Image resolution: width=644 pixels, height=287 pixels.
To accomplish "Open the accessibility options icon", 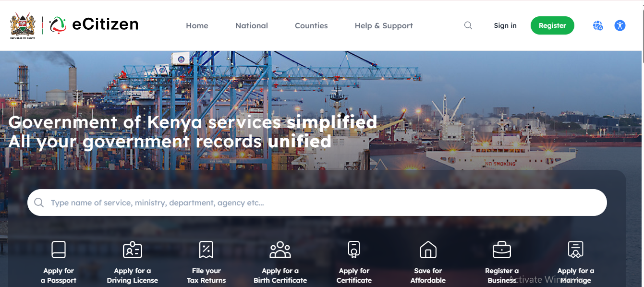I will coord(620,26).
